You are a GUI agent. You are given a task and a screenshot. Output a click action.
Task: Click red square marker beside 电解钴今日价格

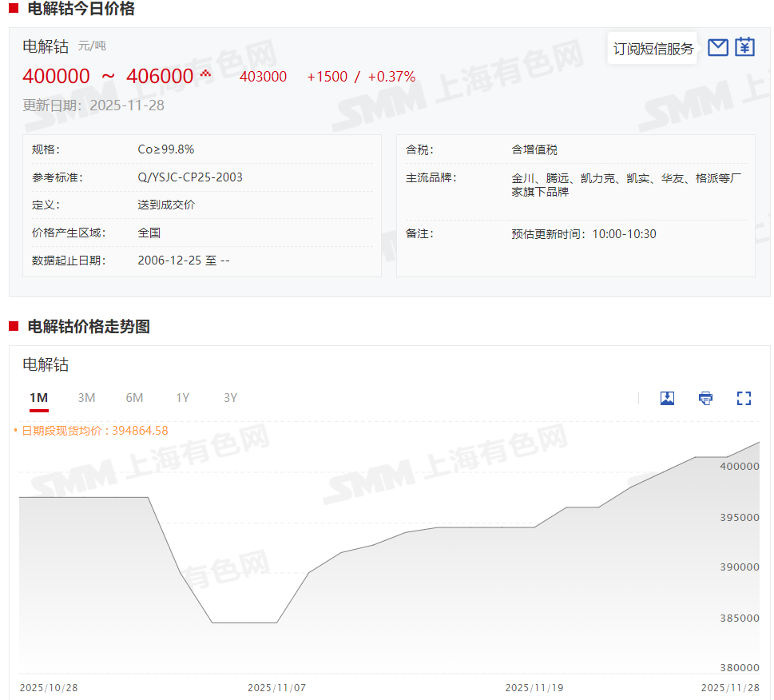coord(14,9)
